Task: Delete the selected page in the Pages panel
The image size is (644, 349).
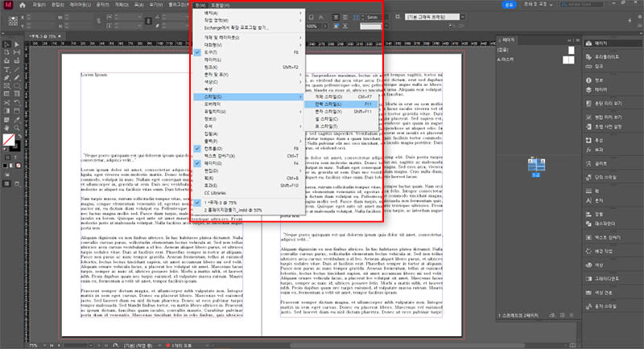Action: point(572,315)
